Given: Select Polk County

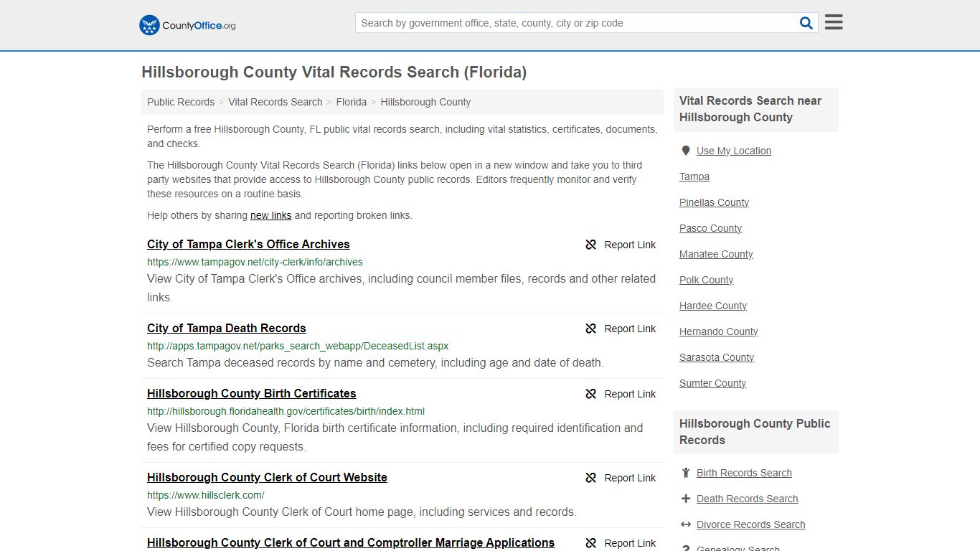Looking at the screenshot, I should pyautogui.click(x=706, y=280).
